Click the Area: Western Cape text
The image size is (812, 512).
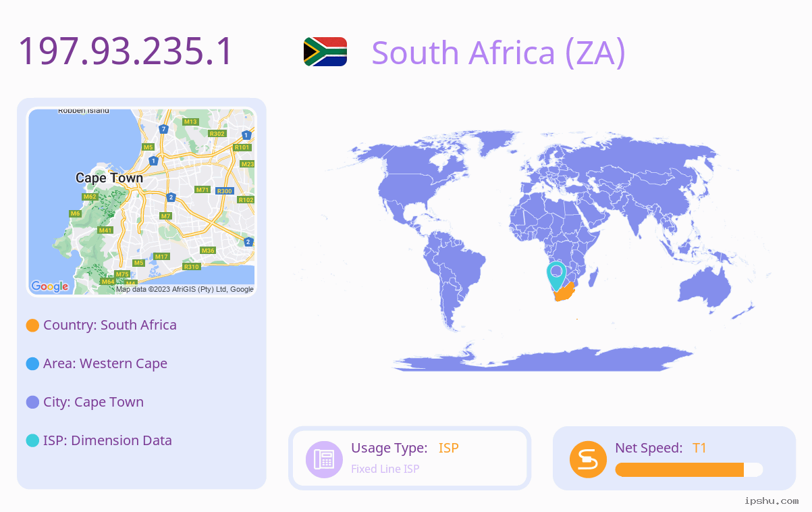tap(105, 363)
